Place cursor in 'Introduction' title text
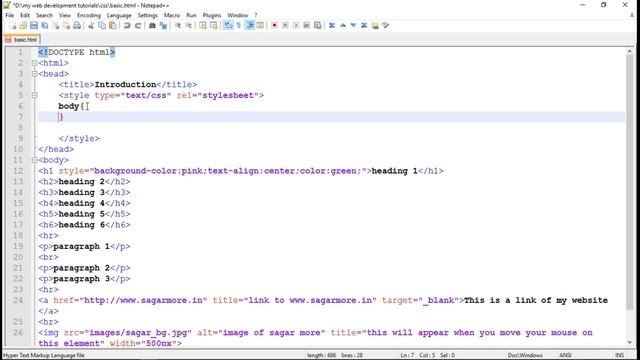This screenshot has width=640, height=360. (x=125, y=84)
